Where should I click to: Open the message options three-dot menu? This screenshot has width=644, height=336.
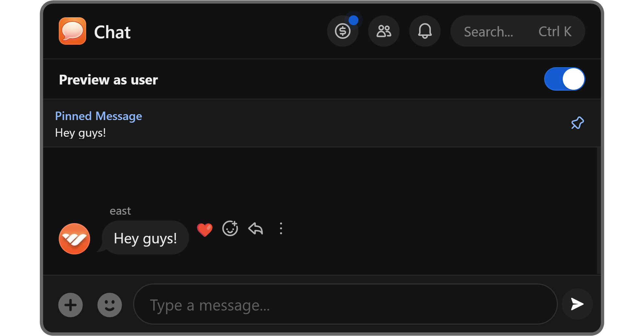point(281,229)
